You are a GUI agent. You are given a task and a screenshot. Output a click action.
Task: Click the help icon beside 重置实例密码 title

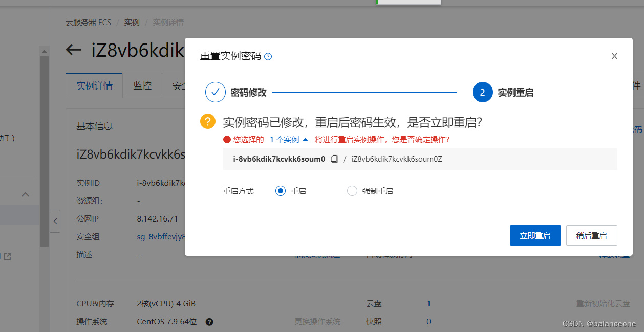click(267, 56)
